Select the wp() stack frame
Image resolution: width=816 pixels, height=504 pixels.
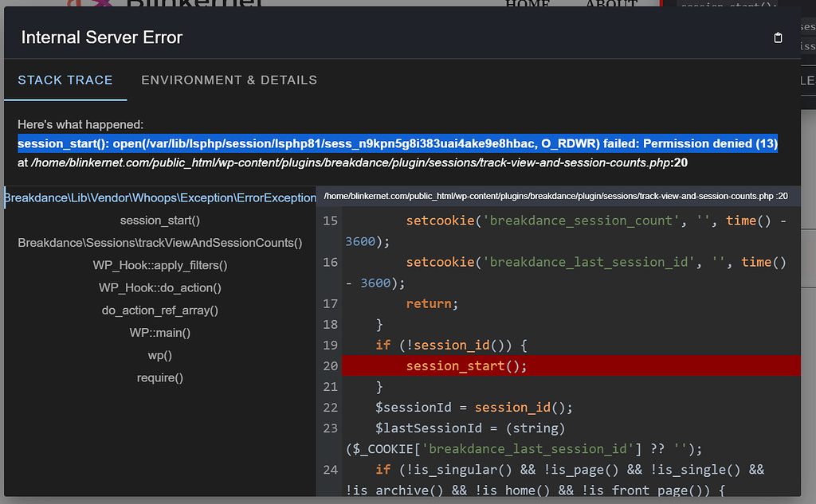click(159, 355)
